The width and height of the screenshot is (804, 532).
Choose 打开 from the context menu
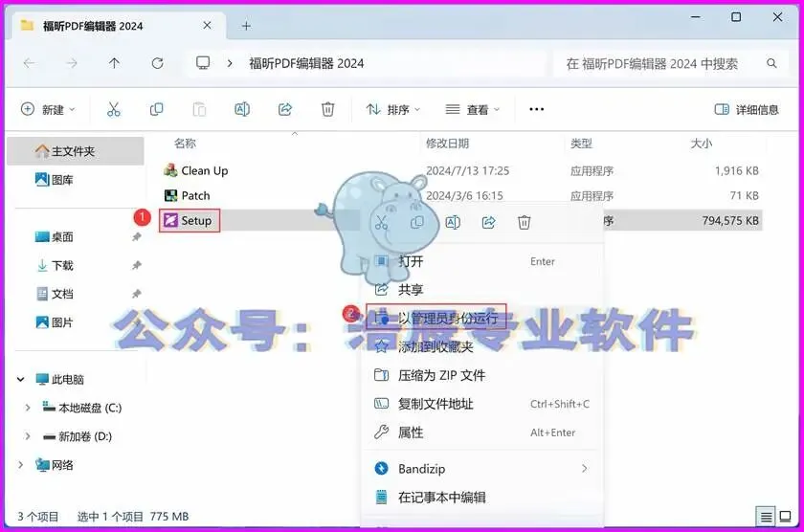(482, 261)
